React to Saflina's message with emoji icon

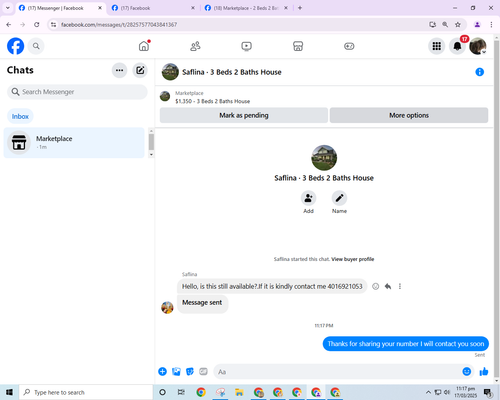[375, 286]
